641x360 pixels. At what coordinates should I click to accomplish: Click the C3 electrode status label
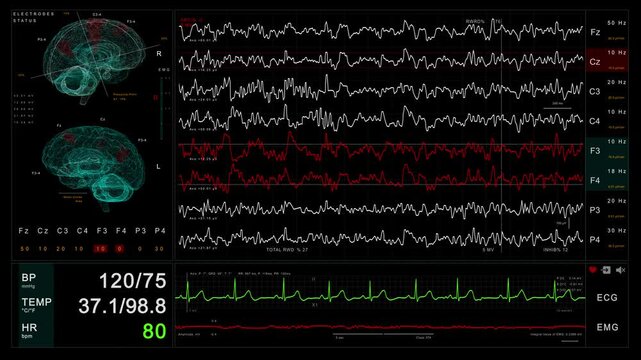[x=63, y=231]
